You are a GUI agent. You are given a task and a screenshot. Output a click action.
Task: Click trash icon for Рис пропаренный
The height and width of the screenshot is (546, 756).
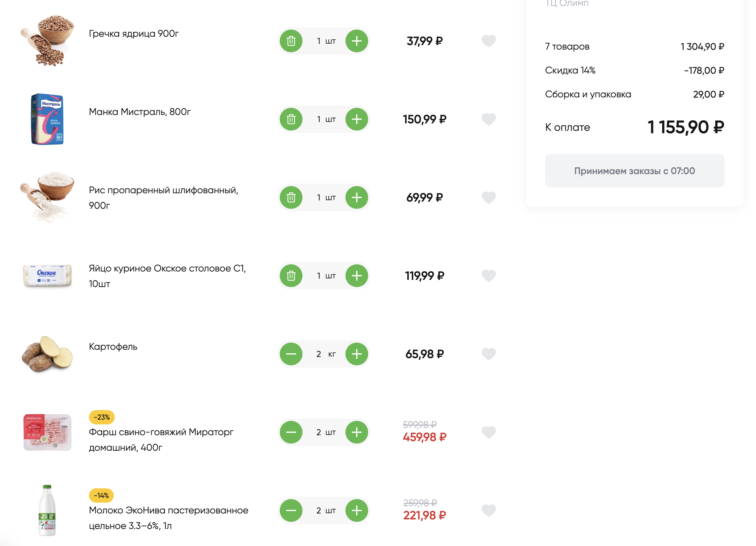point(291,197)
